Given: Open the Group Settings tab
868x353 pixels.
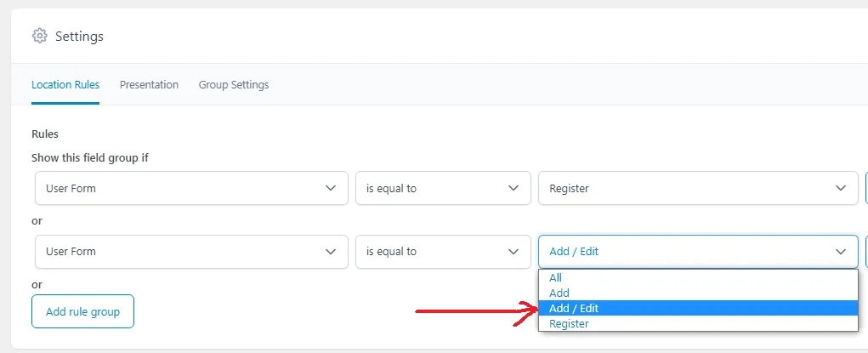Looking at the screenshot, I should pyautogui.click(x=234, y=85).
